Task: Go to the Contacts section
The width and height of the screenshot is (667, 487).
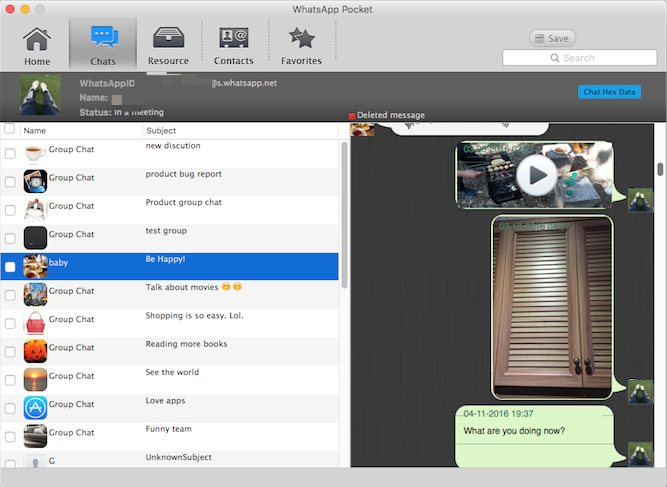Action: click(x=234, y=46)
